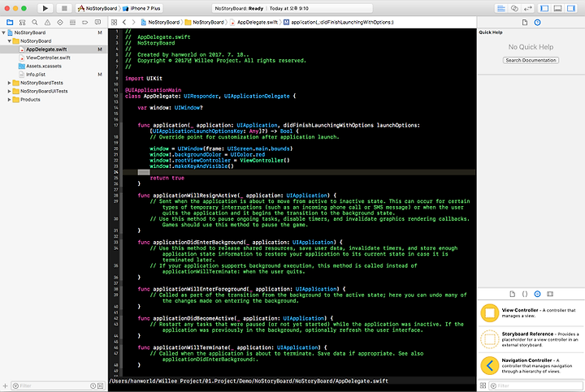Open the Report navigator speech bubble

pos(97,23)
